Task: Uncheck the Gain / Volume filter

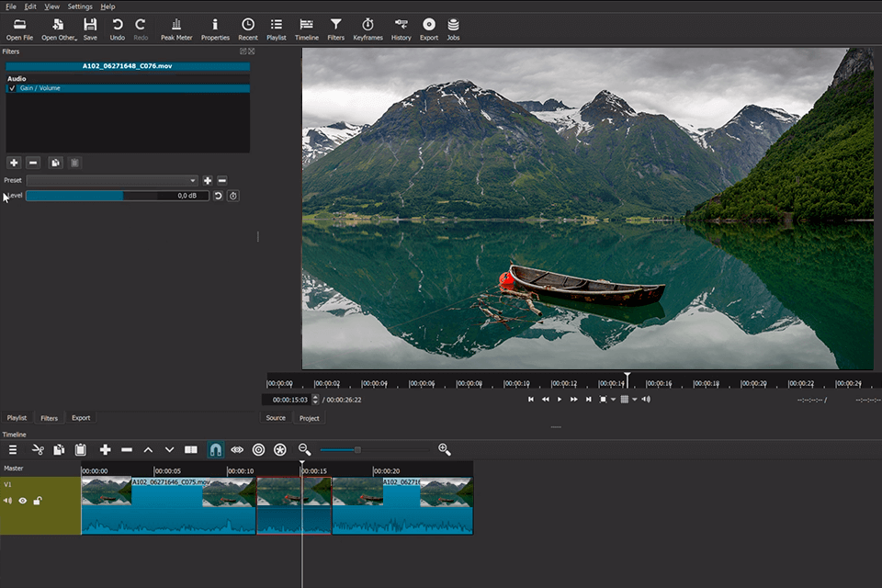Action: (x=13, y=89)
